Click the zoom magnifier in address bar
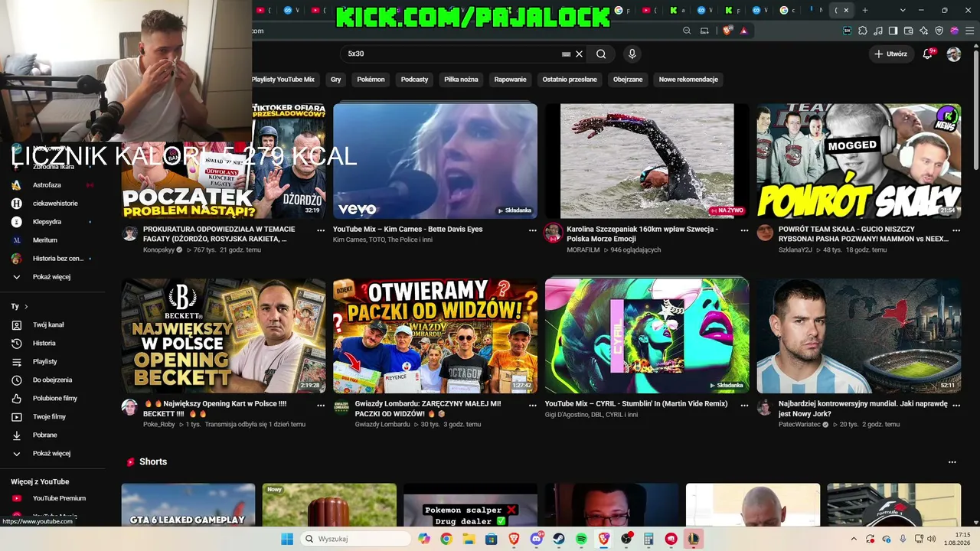 pos(687,31)
